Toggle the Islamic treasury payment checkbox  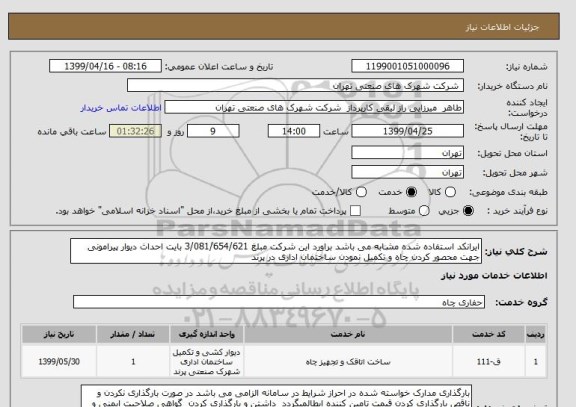point(355,211)
